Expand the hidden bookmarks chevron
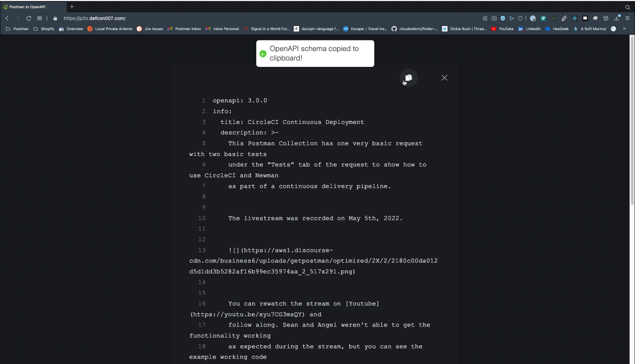635x364 pixels. (624, 29)
